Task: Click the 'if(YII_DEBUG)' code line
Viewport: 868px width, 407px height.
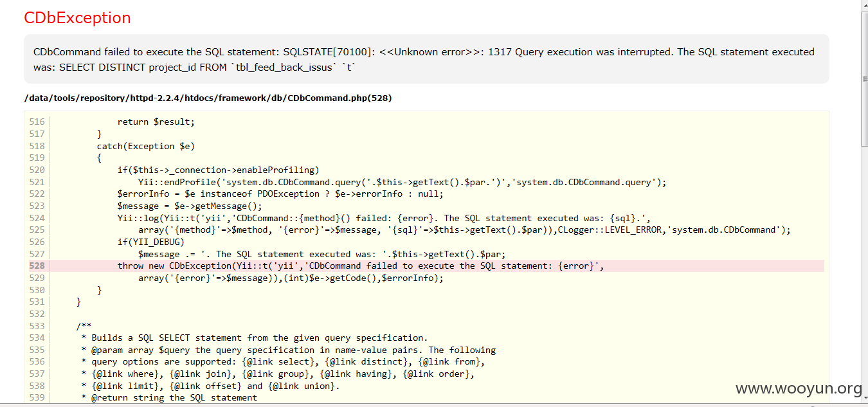Action: [151, 242]
